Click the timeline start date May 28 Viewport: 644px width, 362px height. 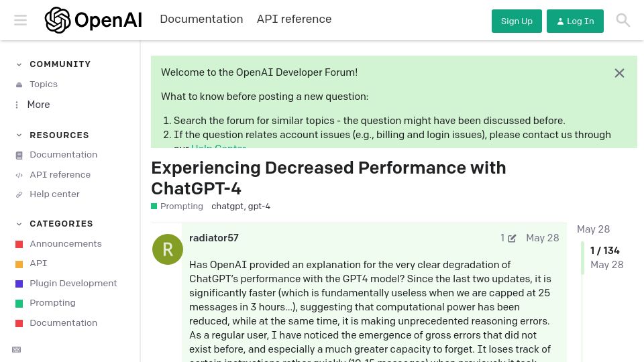pos(593,229)
